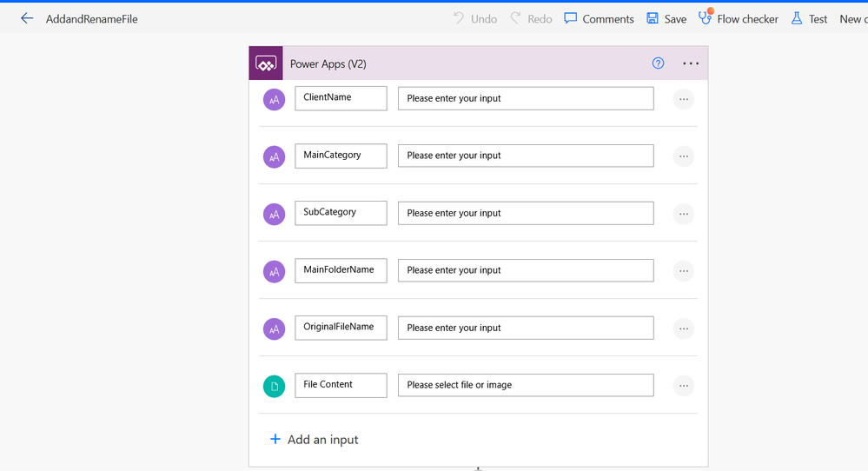868x471 pixels.
Task: Add an input to the trigger
Action: (x=314, y=440)
